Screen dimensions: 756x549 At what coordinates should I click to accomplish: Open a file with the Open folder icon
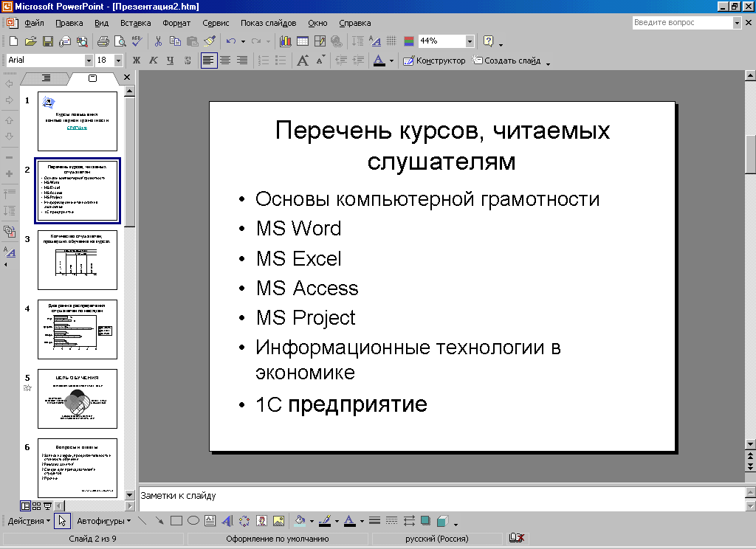[30, 41]
